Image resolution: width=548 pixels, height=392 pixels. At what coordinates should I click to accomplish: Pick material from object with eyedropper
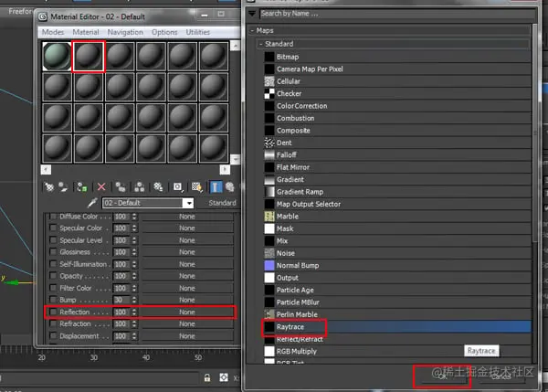coord(92,203)
